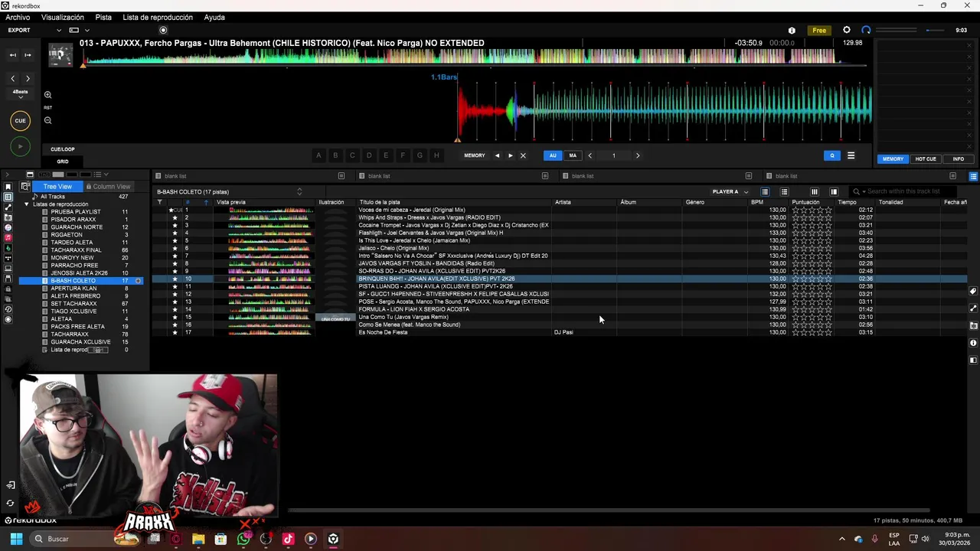Open the Explorer computer icon in sidebar

tap(8, 269)
